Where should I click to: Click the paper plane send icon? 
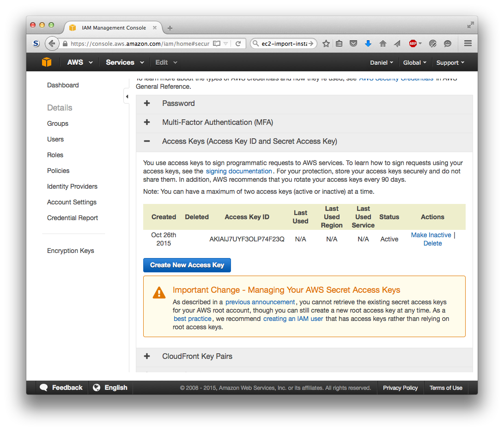tap(397, 43)
